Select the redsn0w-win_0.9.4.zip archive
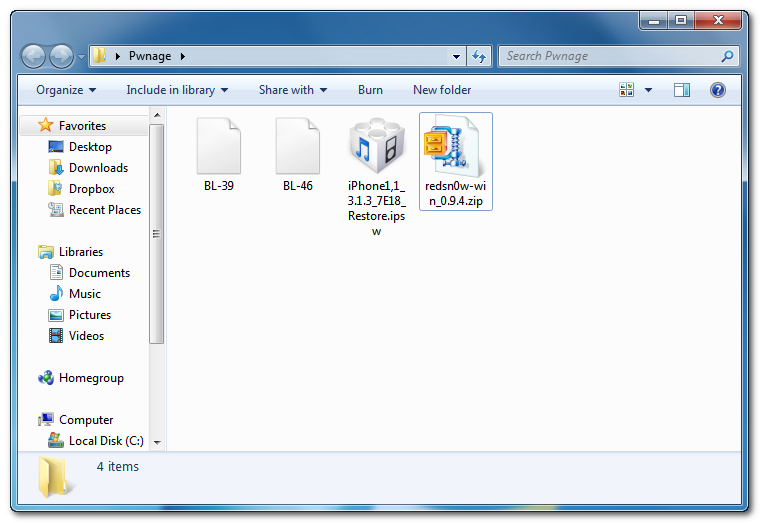The width and height of the screenshot is (760, 523). (x=456, y=148)
